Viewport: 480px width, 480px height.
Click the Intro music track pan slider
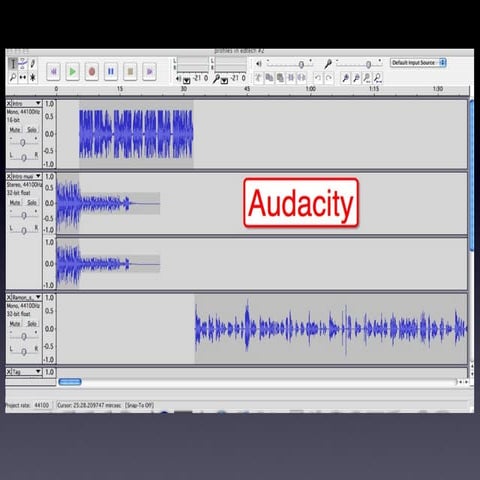coord(24,230)
